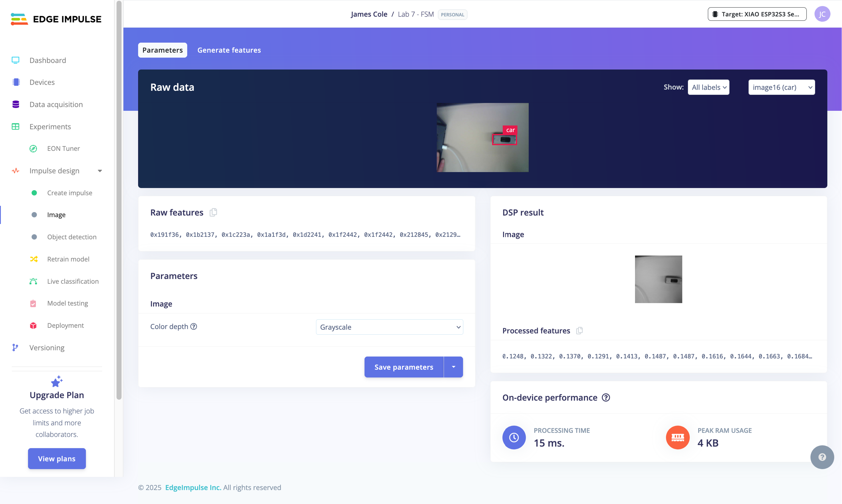Viewport: 842px width, 504px height.
Task: Select the Parameters tab
Action: pos(162,50)
